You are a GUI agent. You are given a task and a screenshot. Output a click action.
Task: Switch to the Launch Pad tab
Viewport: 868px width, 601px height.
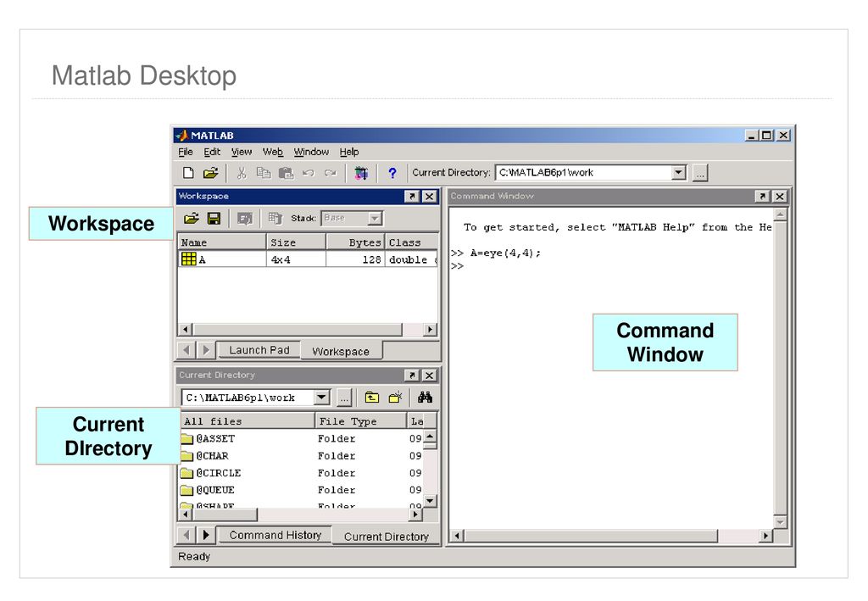point(259,350)
